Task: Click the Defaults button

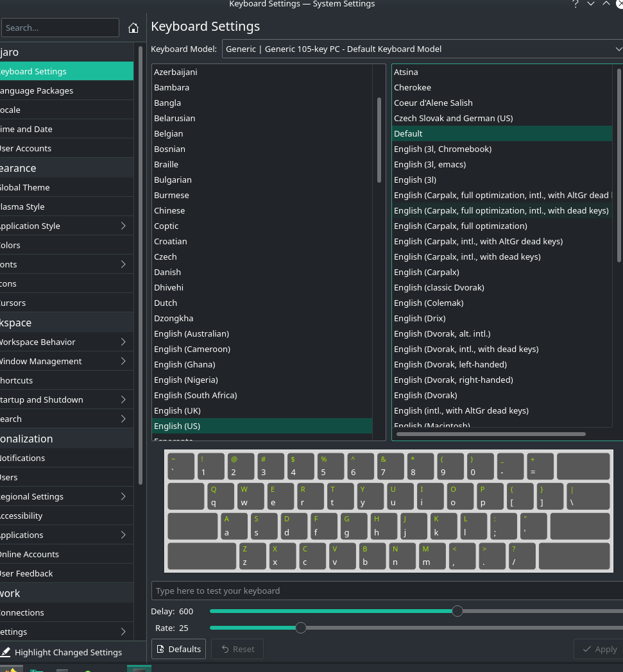Action: [x=178, y=649]
